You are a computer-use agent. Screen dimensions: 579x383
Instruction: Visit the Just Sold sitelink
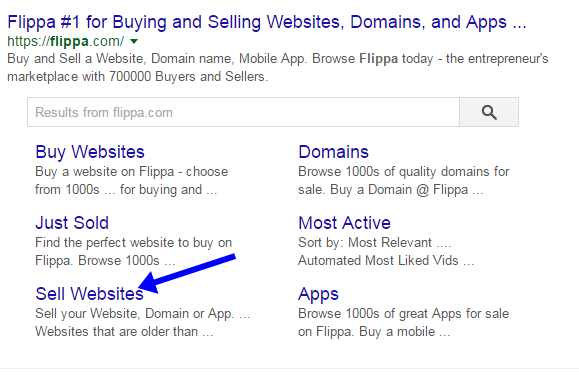(x=72, y=223)
